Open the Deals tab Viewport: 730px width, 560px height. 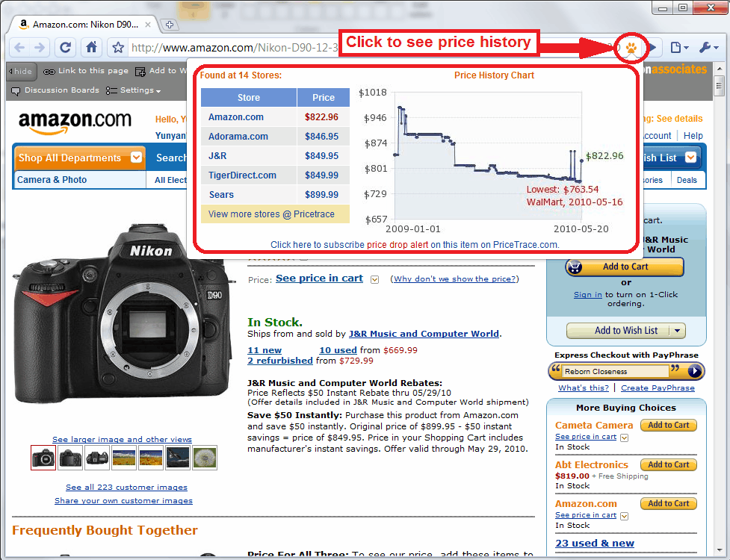(687, 180)
